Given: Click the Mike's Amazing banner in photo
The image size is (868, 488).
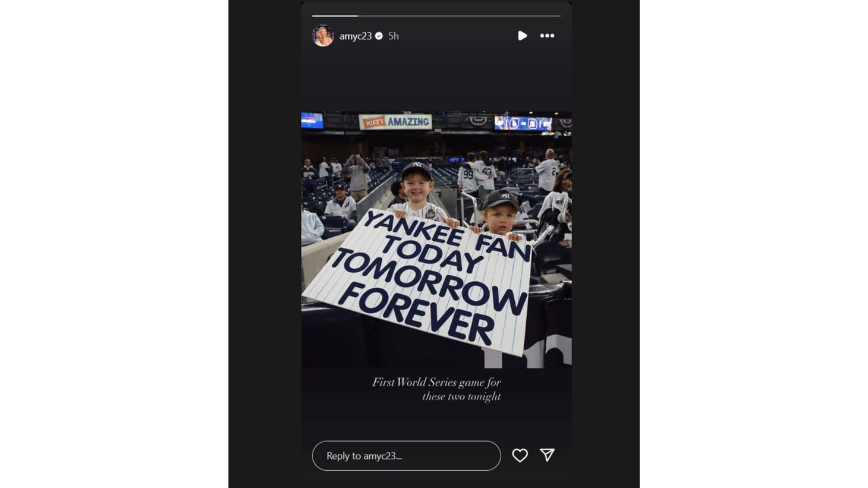Looking at the screenshot, I should [x=395, y=122].
